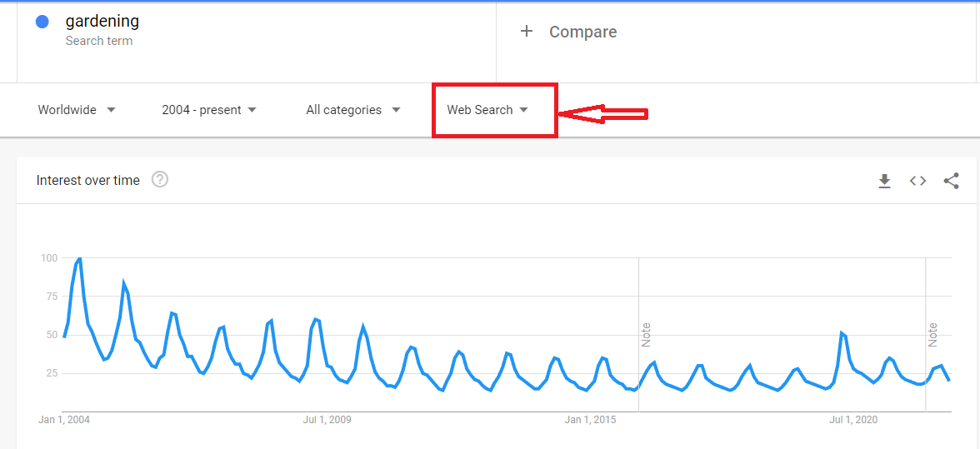
Task: Click the first Note marker near 2016
Action: coord(646,335)
